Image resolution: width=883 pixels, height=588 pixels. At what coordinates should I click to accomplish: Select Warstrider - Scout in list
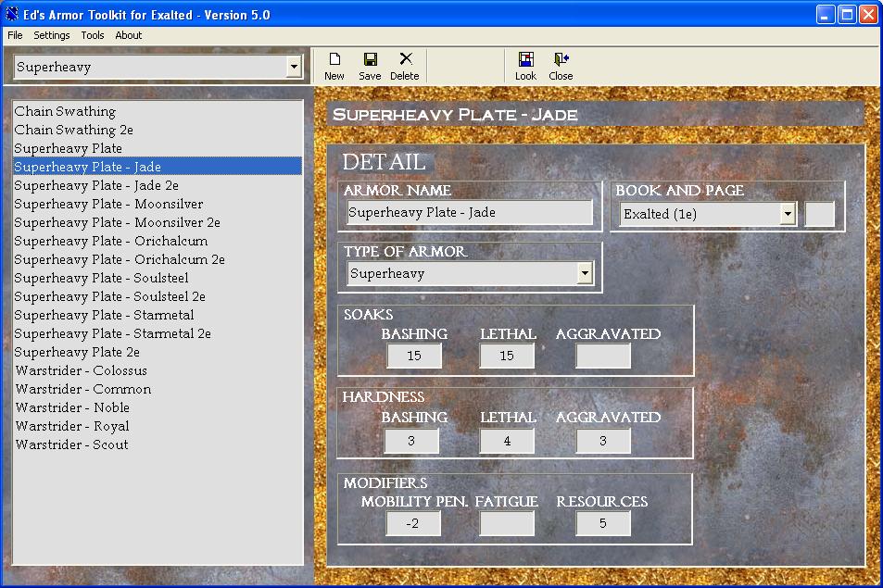[x=158, y=445]
